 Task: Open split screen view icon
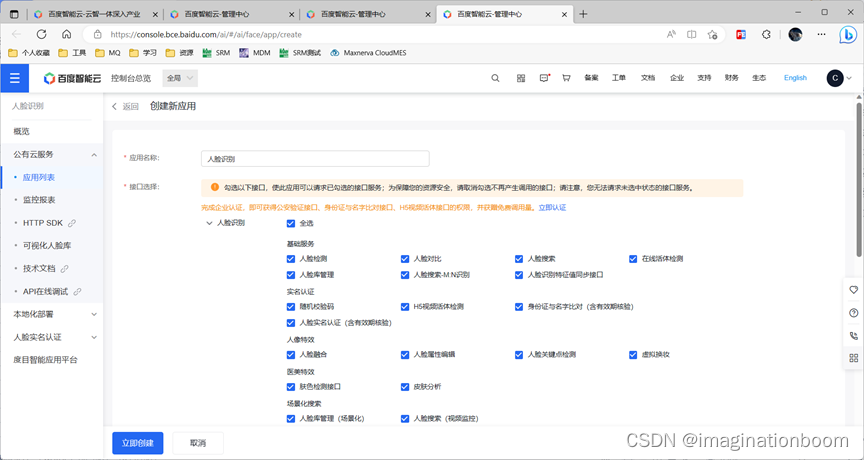tap(692, 34)
